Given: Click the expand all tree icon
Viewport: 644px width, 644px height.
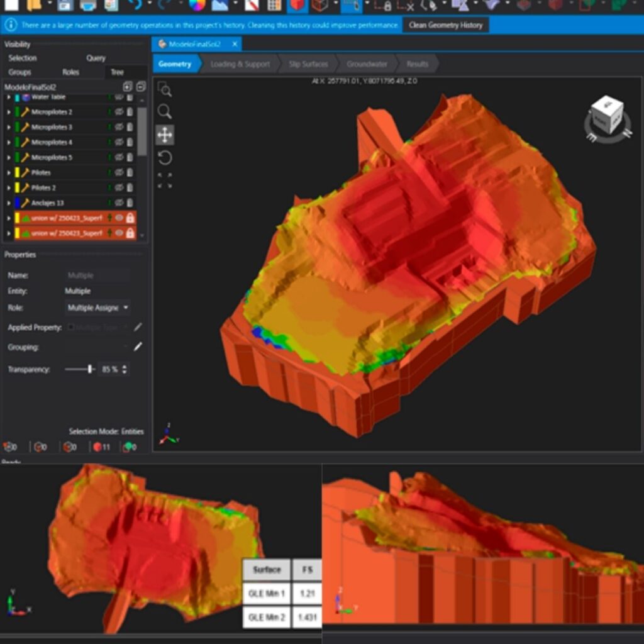Looking at the screenshot, I should 128,87.
